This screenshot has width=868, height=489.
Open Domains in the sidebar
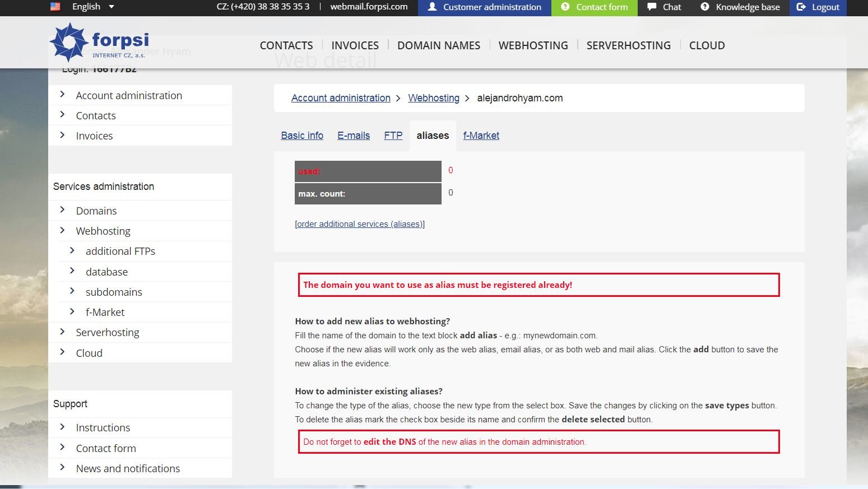point(96,211)
